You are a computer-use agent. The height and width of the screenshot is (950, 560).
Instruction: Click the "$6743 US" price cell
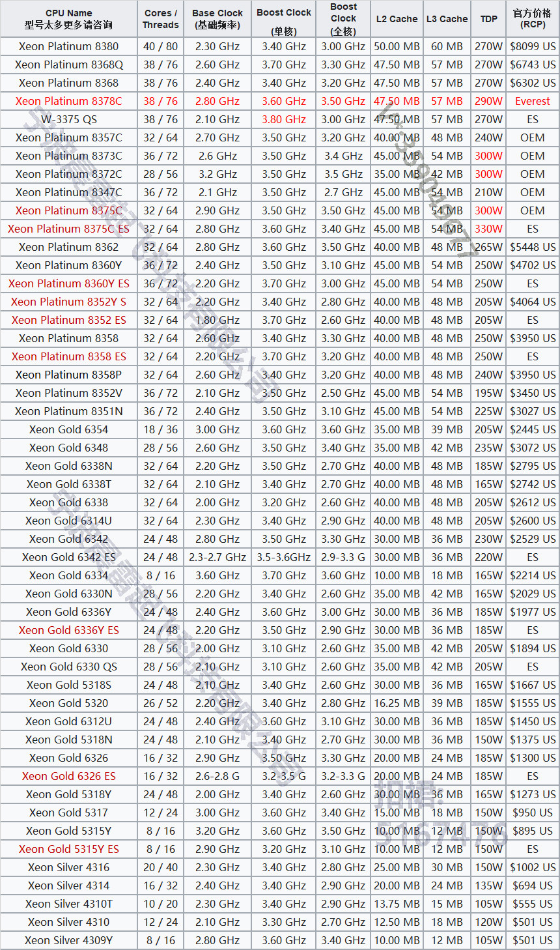click(x=533, y=65)
